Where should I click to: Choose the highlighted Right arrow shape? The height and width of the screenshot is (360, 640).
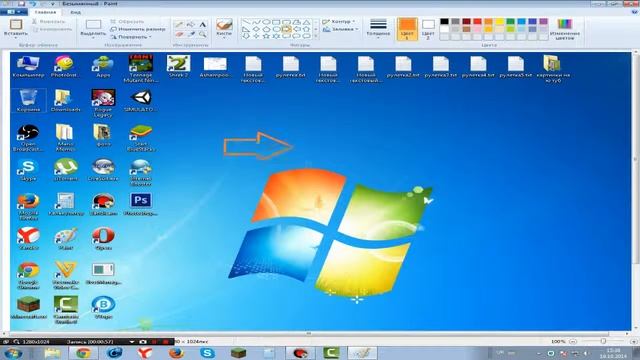[286, 29]
